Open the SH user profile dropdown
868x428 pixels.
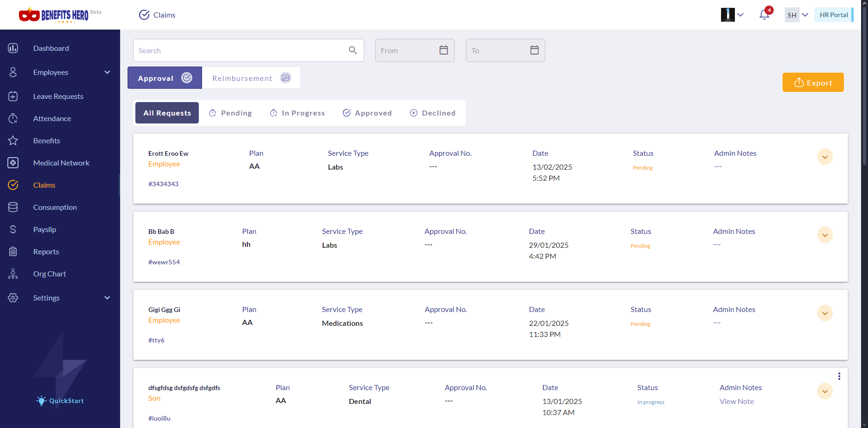[x=797, y=15]
